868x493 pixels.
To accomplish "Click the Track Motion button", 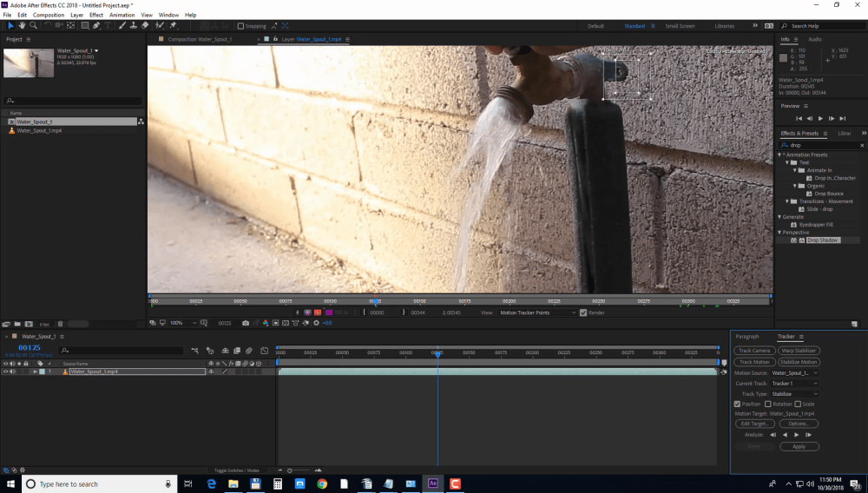I will point(754,362).
